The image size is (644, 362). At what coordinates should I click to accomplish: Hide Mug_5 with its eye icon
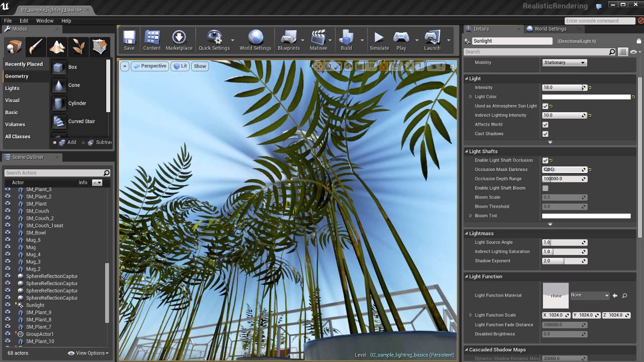(8, 240)
